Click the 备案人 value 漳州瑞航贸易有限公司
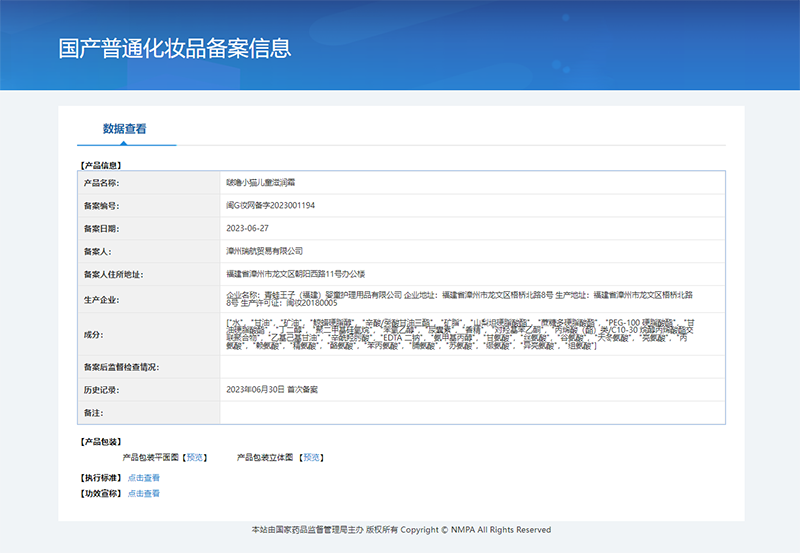The width and height of the screenshot is (800, 553). [264, 251]
